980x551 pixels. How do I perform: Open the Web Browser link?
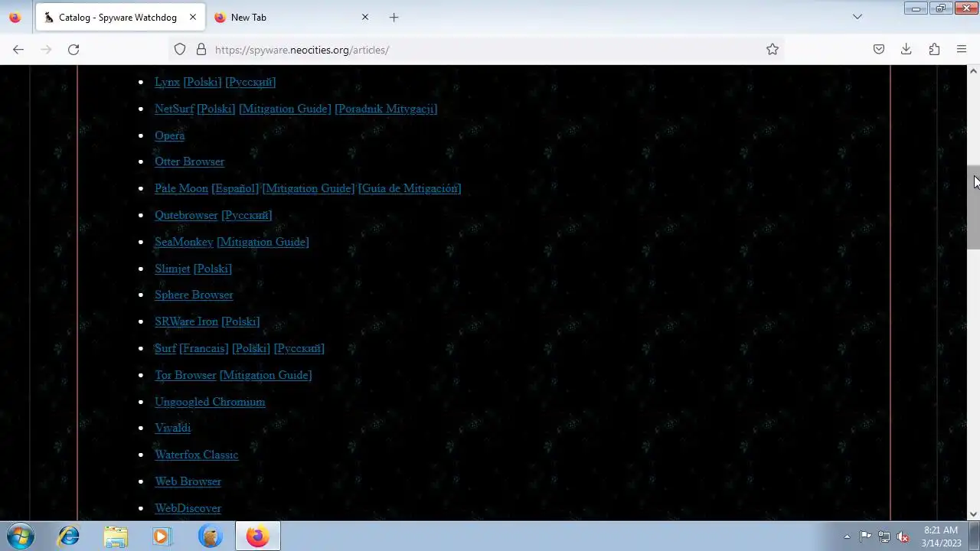[x=188, y=481]
